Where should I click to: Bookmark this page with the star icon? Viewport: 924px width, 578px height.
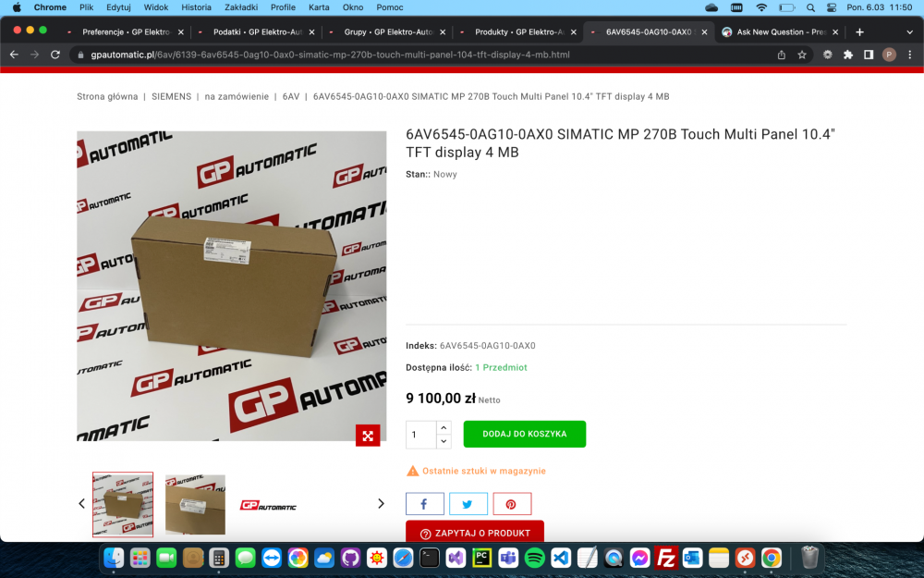click(801, 55)
